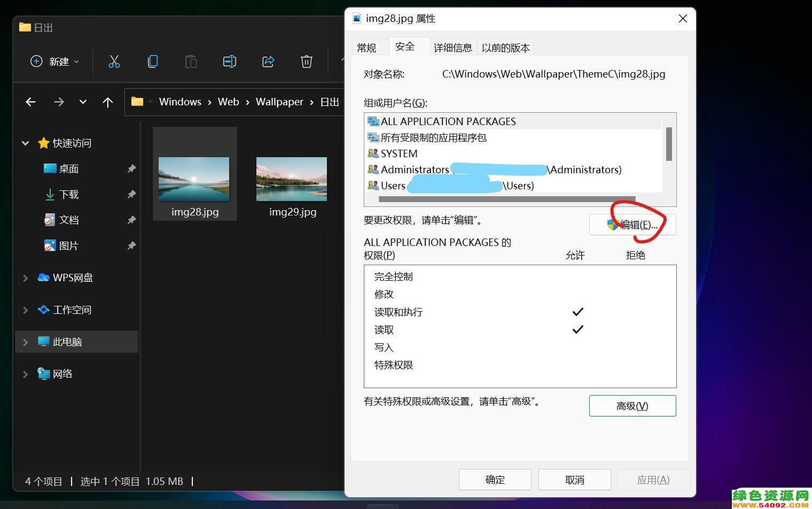Collapse the 快速访问 section chevron
This screenshot has width=812, height=509.
click(25, 143)
